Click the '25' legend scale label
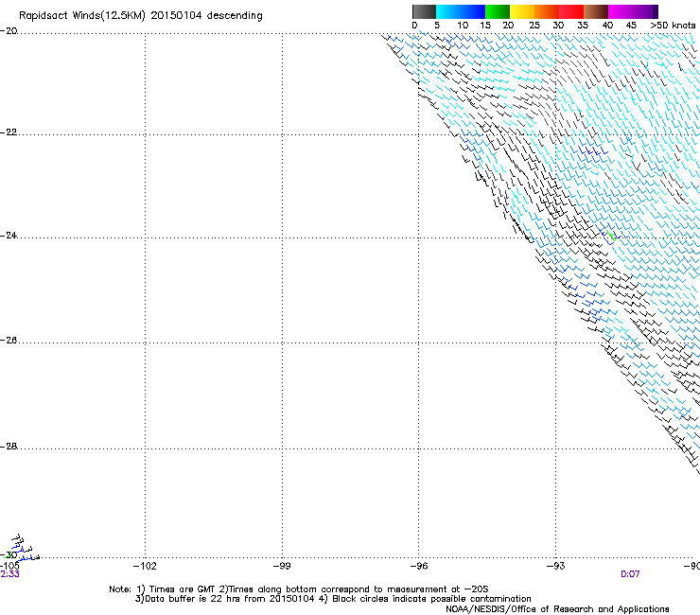The image size is (700, 615). click(x=534, y=26)
